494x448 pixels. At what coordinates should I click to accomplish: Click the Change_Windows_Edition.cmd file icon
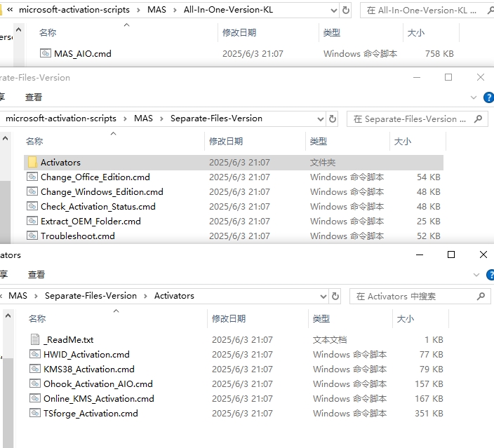click(x=32, y=191)
